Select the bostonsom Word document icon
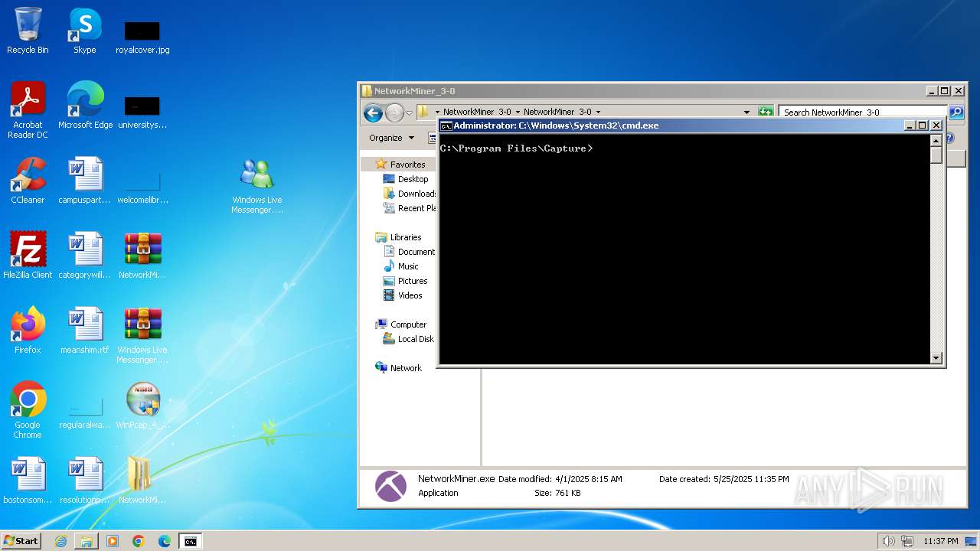Image resolution: width=980 pixels, height=551 pixels. pyautogui.click(x=28, y=481)
